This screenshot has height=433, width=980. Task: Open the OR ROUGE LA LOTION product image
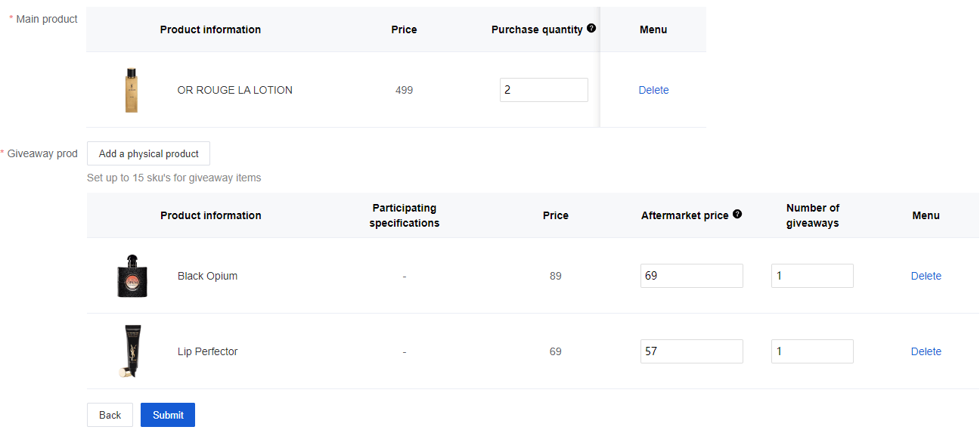tap(132, 90)
